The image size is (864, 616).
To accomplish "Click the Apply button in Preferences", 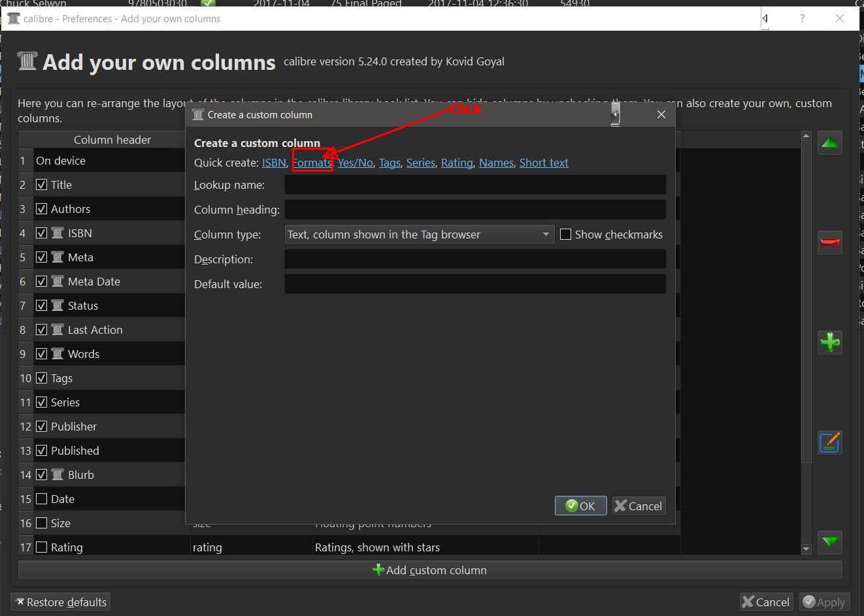I will click(x=824, y=602).
